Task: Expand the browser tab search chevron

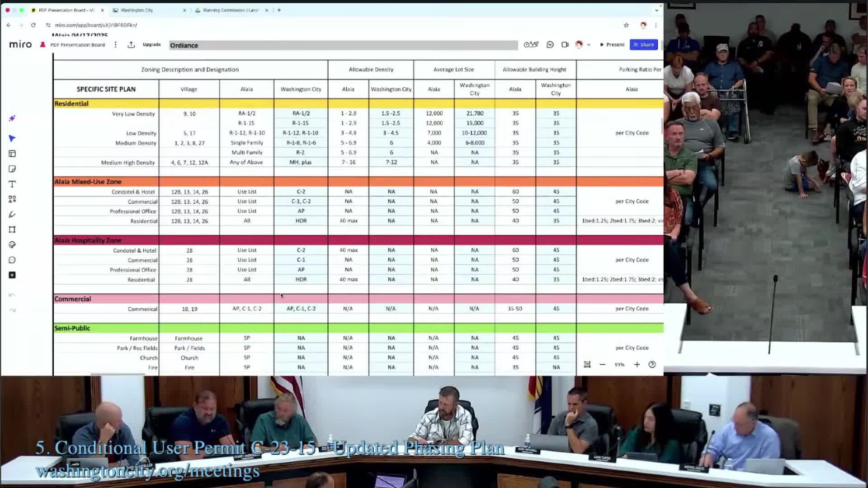Action: tap(656, 10)
